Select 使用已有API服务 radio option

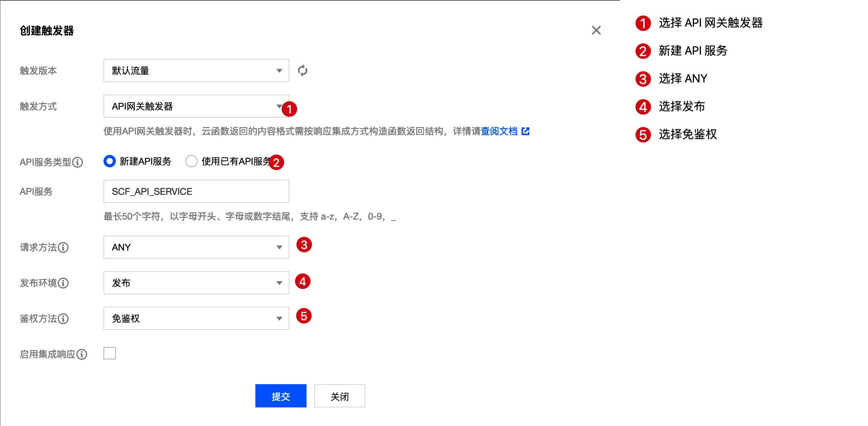tap(191, 161)
